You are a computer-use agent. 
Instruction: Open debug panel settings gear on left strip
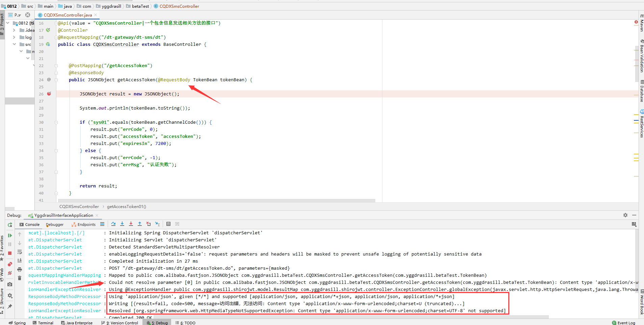click(x=10, y=295)
